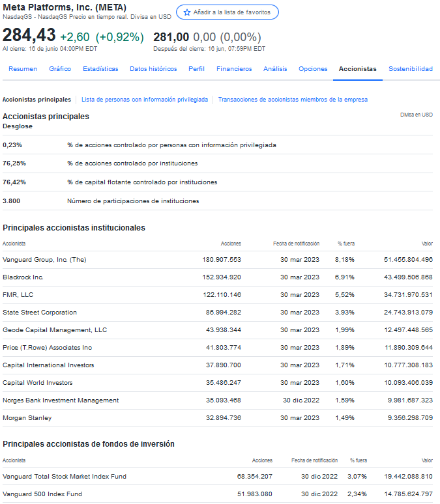
Task: Open Lista de personas con información privilegiada
Action: point(145,100)
